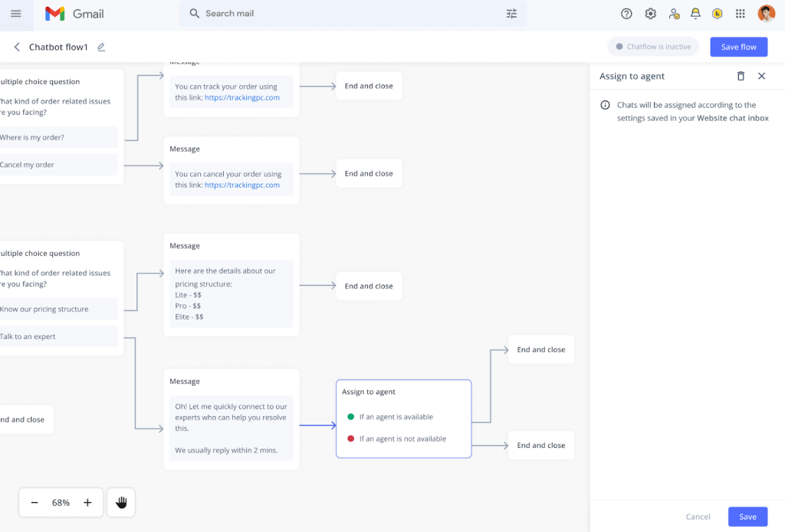Edit the Chatbot flow1 name with the pencil icon
This screenshot has width=785, height=532.
101,48
